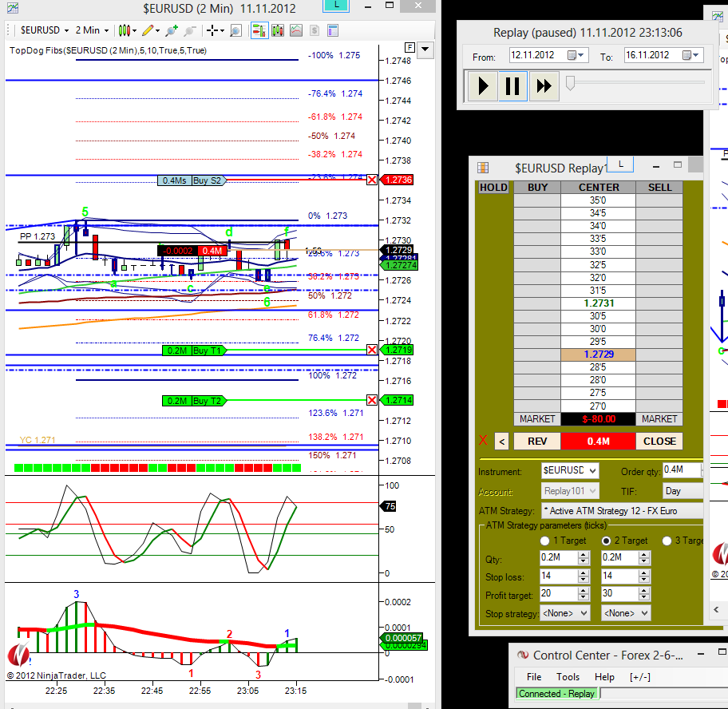728x709 pixels.
Task: Open the chart style candlestick menu
Action: (x=127, y=30)
